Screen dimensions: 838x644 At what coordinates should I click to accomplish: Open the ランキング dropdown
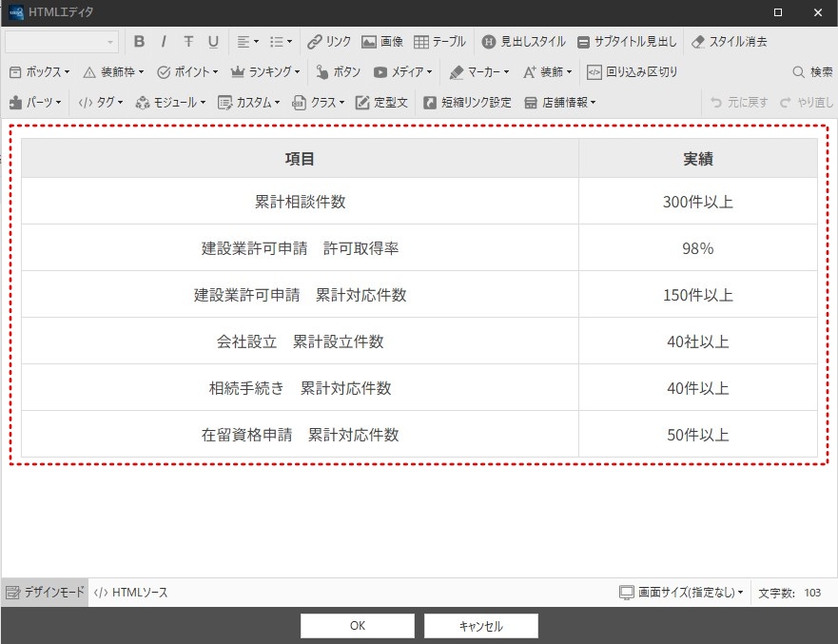pos(265,71)
